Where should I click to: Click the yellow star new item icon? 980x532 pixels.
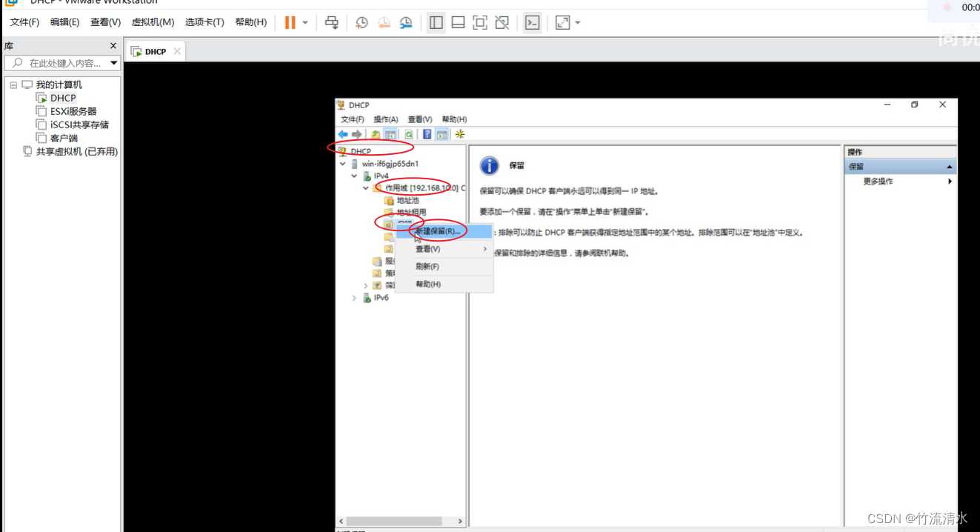(x=460, y=134)
